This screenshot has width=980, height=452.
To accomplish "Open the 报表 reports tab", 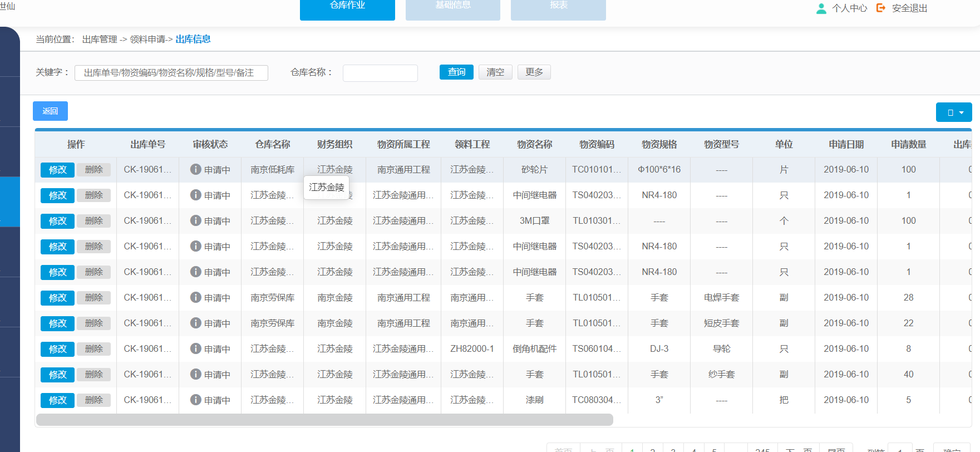I will tap(558, 8).
